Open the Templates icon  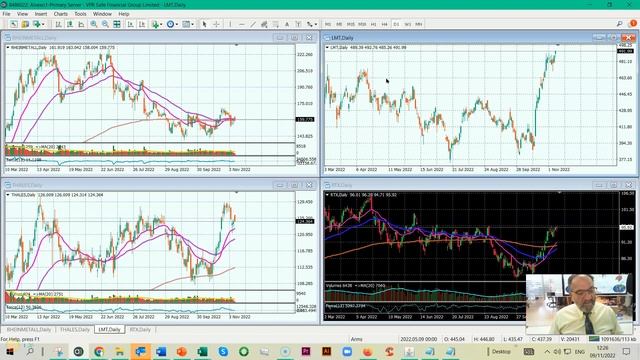tap(186, 24)
